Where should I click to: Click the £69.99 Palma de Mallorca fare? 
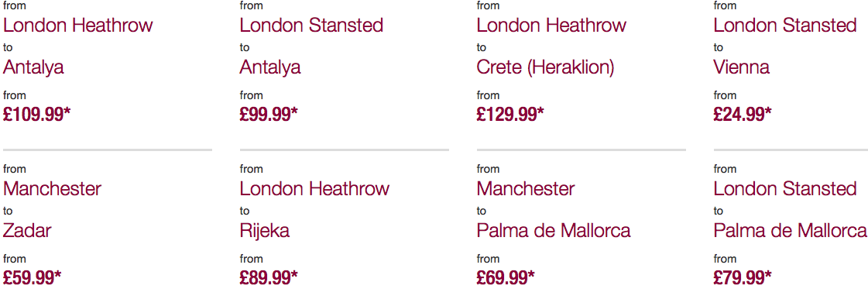point(506,277)
